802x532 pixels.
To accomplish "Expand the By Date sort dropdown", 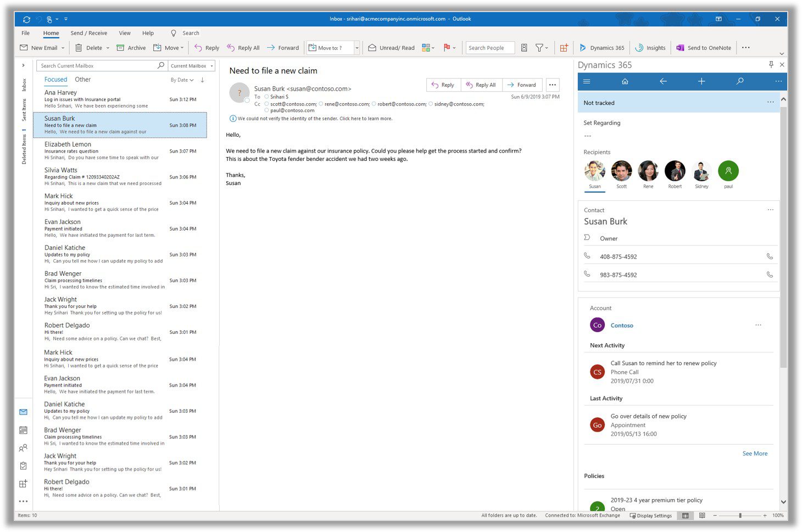I will tap(182, 80).
